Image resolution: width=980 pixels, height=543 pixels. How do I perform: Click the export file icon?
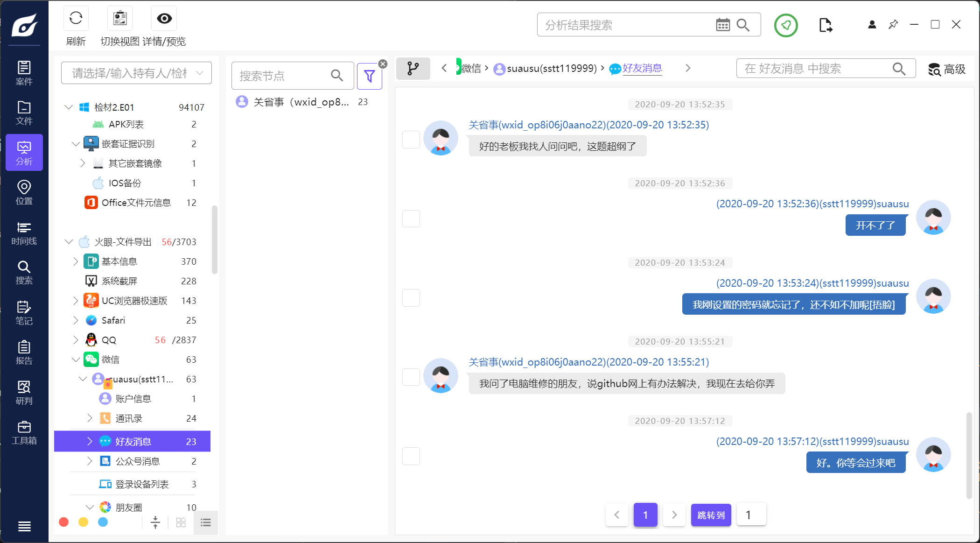(x=826, y=25)
